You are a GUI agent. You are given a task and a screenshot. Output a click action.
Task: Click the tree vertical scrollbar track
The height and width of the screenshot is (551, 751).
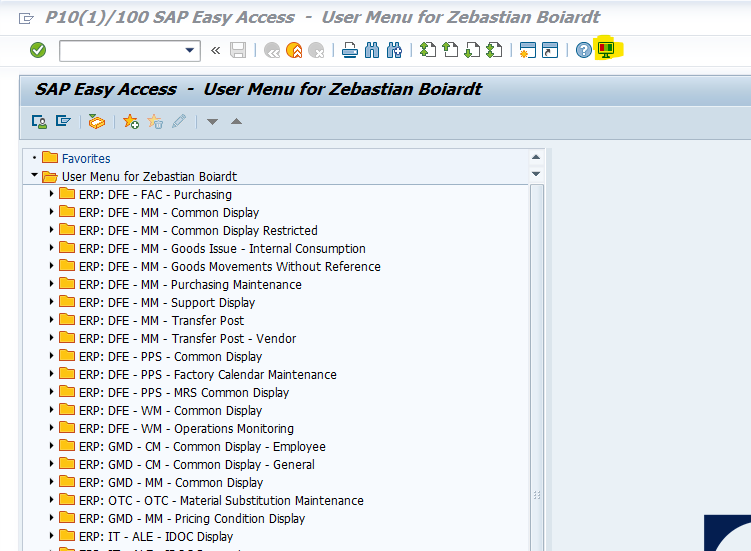536,367
